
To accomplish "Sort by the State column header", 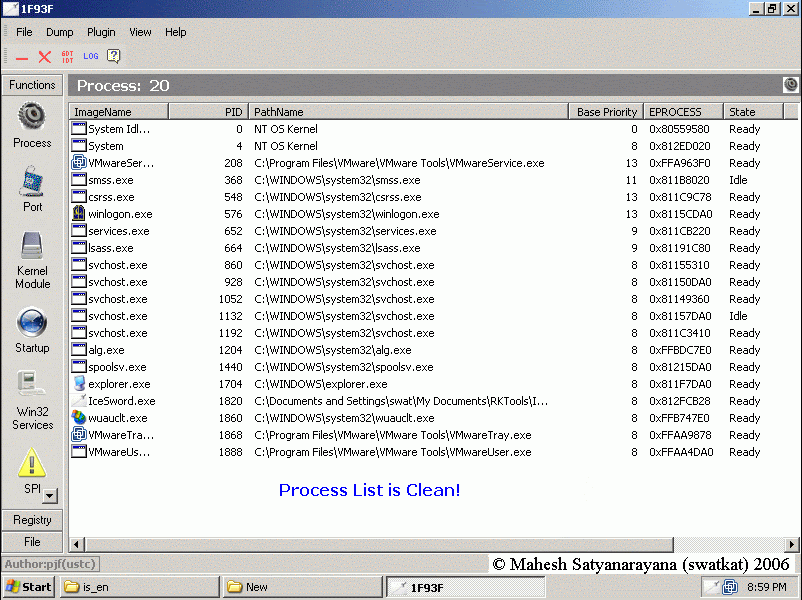I will click(x=753, y=112).
